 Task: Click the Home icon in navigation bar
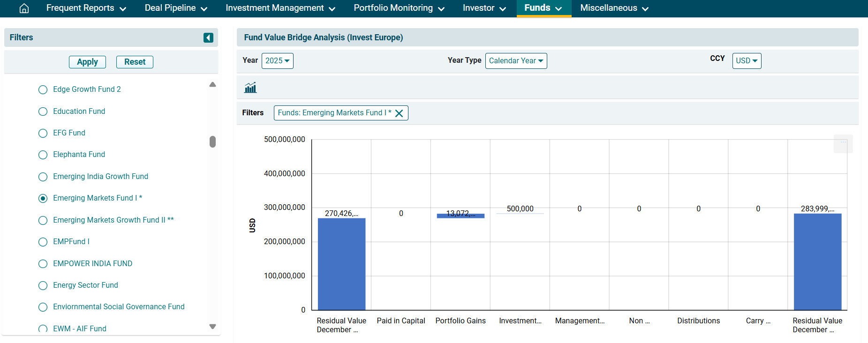24,8
